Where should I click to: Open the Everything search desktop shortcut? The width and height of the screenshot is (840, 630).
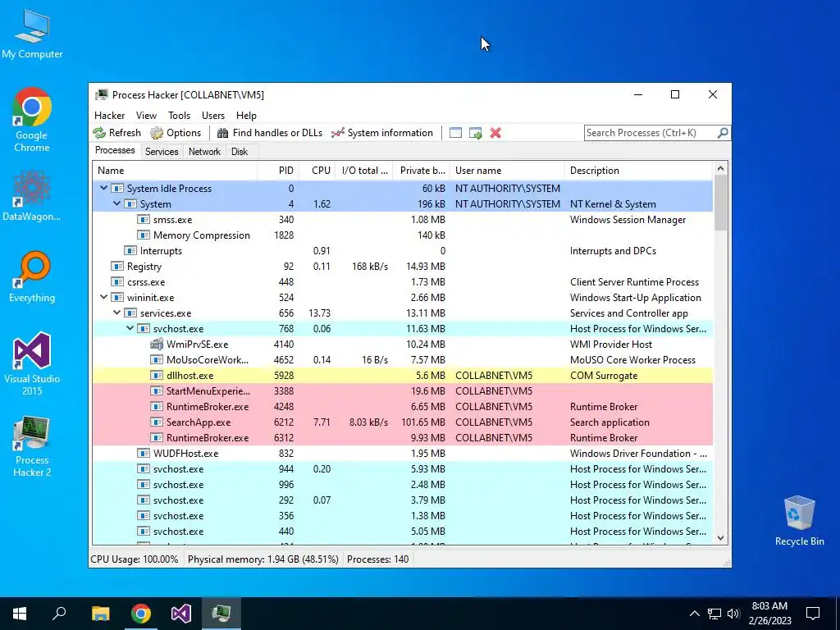pos(32,276)
